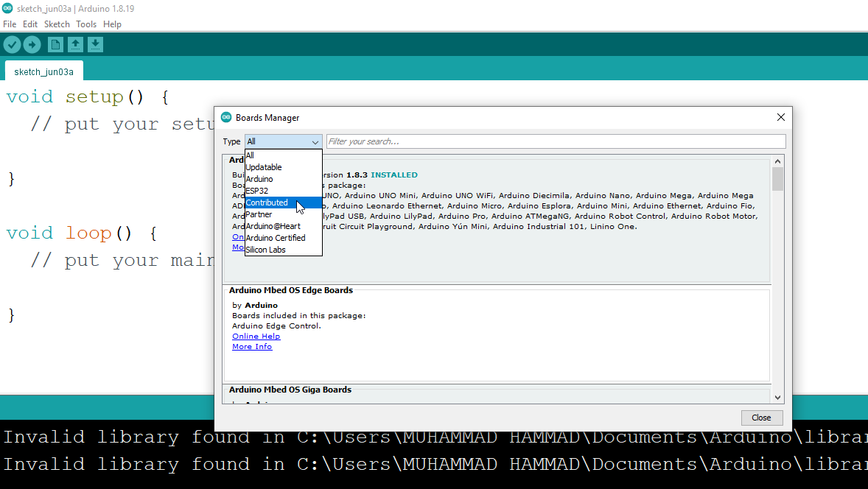This screenshot has height=489, width=868.
Task: Open Online Help link for Mbed Edge Boards
Action: (256, 337)
